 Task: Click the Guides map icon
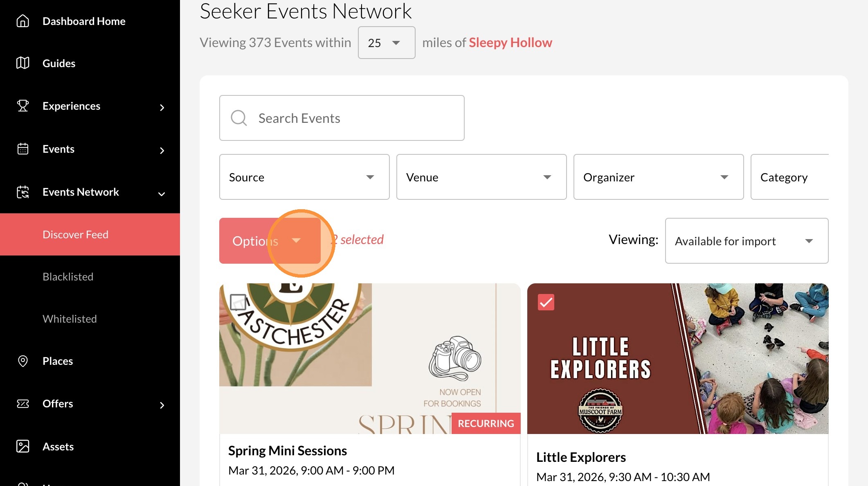coord(23,63)
